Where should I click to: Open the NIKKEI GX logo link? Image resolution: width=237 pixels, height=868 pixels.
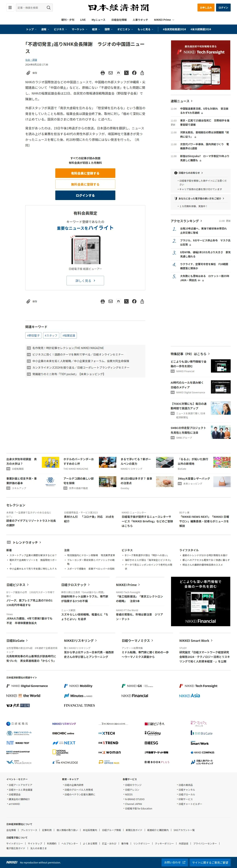[137, 686]
